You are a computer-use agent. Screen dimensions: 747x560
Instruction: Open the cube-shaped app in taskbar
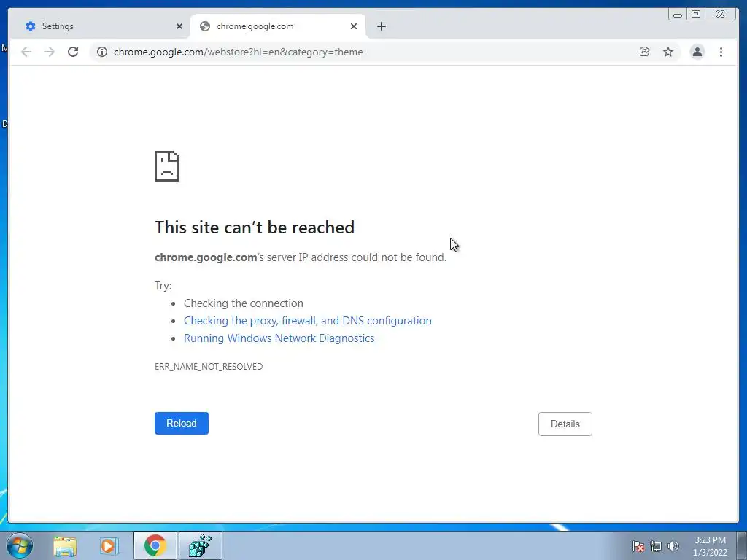coord(201,545)
